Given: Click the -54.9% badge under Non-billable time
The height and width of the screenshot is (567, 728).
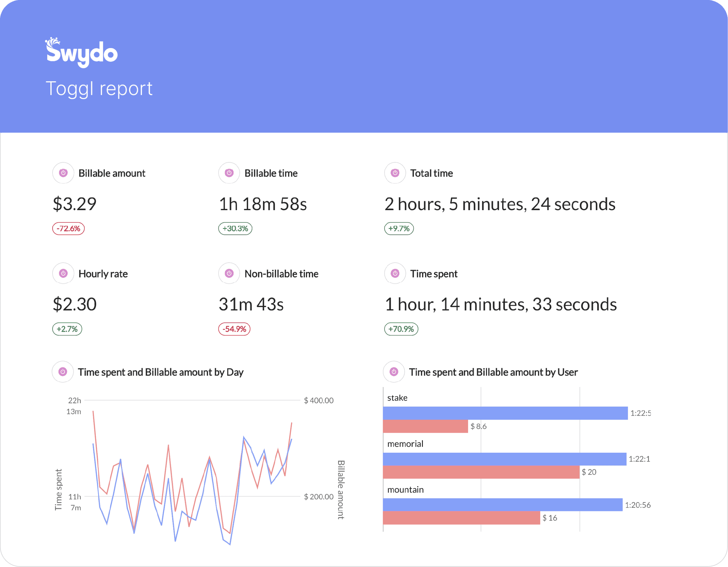Looking at the screenshot, I should click(x=234, y=329).
